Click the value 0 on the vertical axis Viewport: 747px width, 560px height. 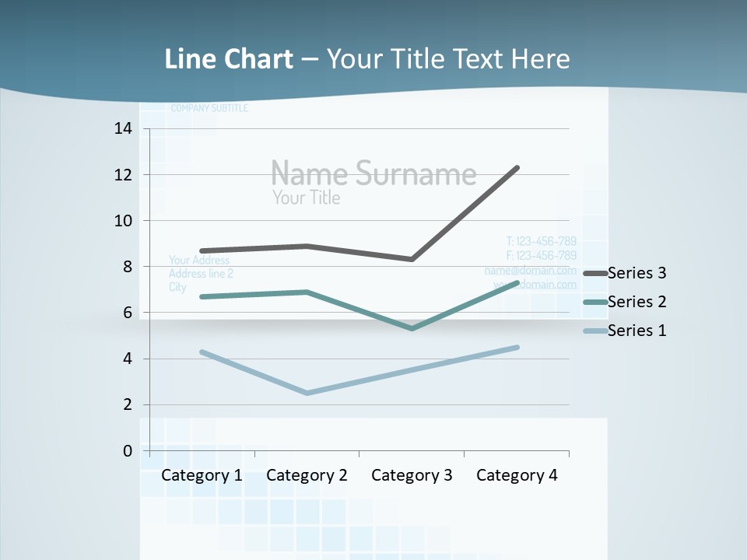128,451
